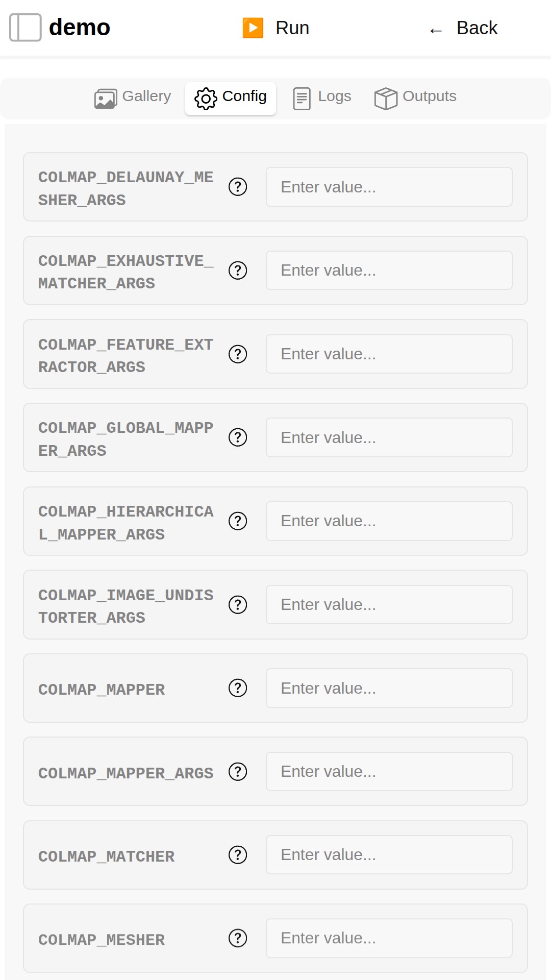Show help for COLMAP_MESHER
This screenshot has width=551, height=980.
(238, 938)
